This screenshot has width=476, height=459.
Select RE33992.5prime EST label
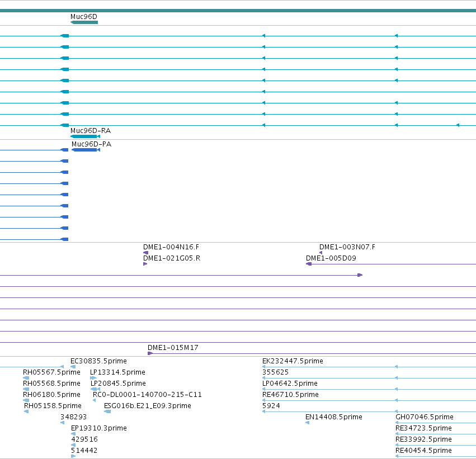tap(423, 439)
